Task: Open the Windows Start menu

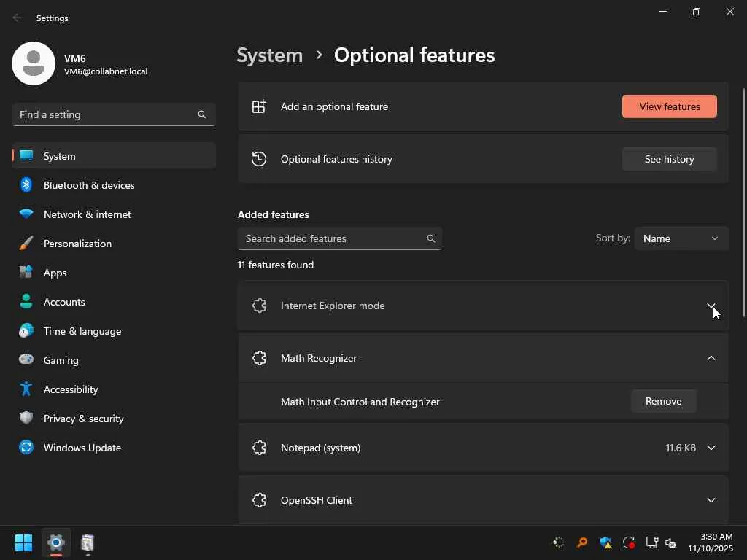Action: pyautogui.click(x=23, y=543)
